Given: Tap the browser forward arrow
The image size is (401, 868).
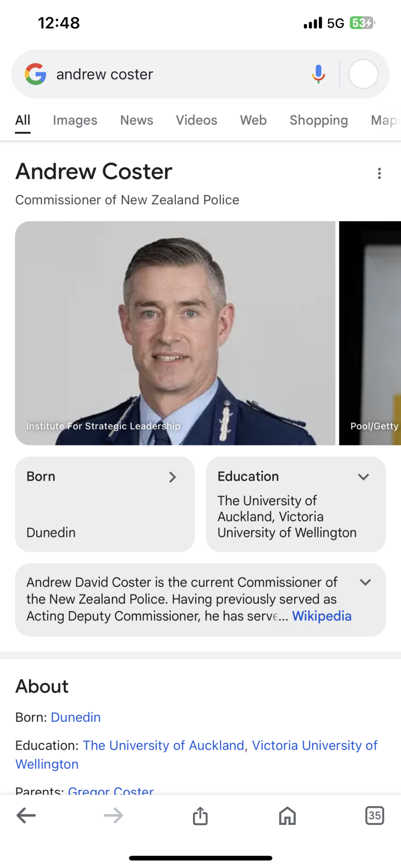Looking at the screenshot, I should (113, 815).
